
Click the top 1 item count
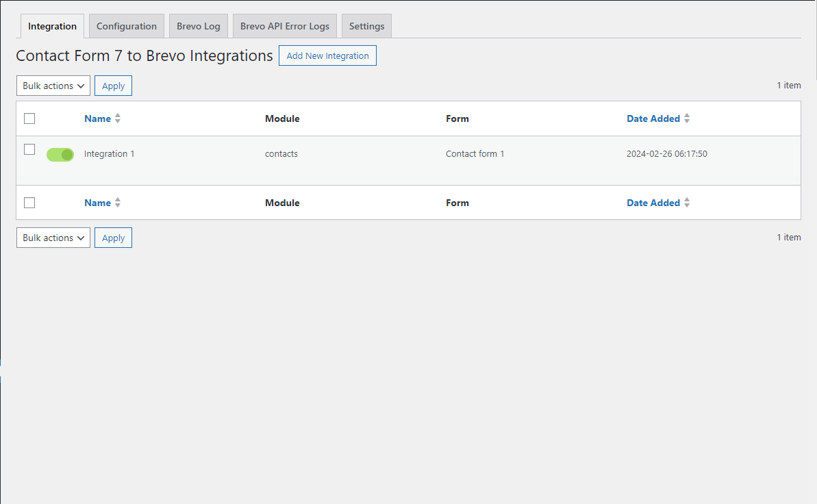pos(789,85)
